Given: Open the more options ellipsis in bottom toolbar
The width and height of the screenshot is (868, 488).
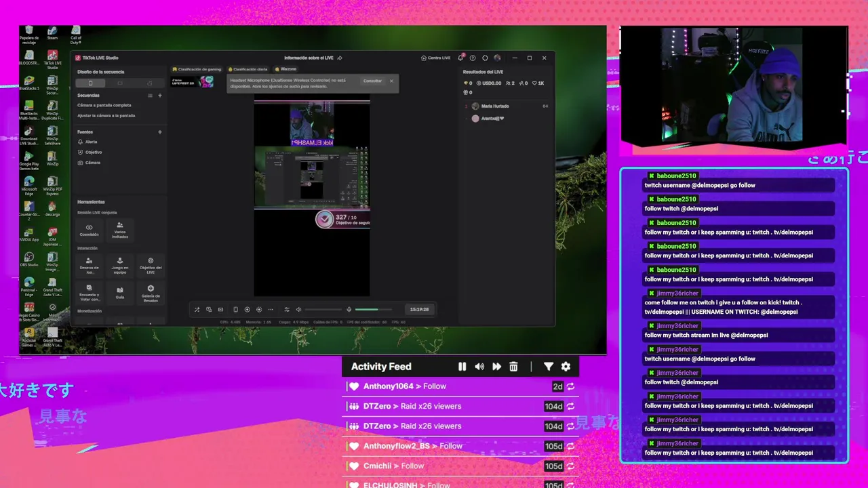Looking at the screenshot, I should [271, 310].
